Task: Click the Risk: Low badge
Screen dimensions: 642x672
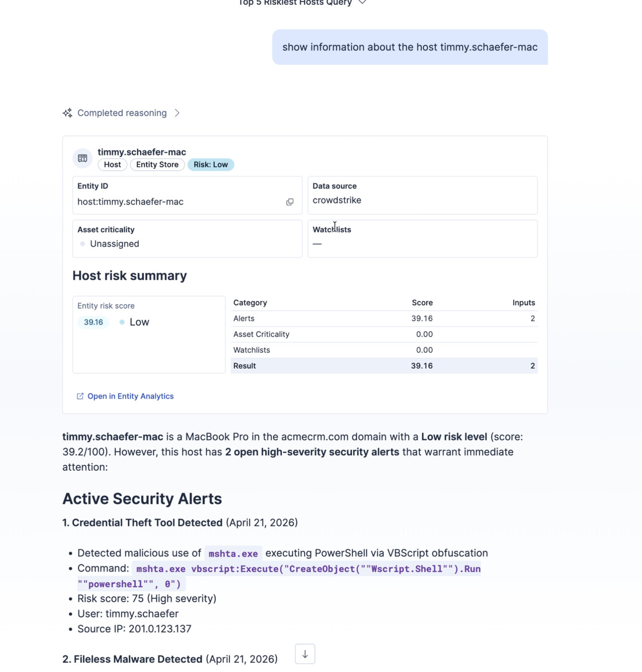Action: [210, 164]
